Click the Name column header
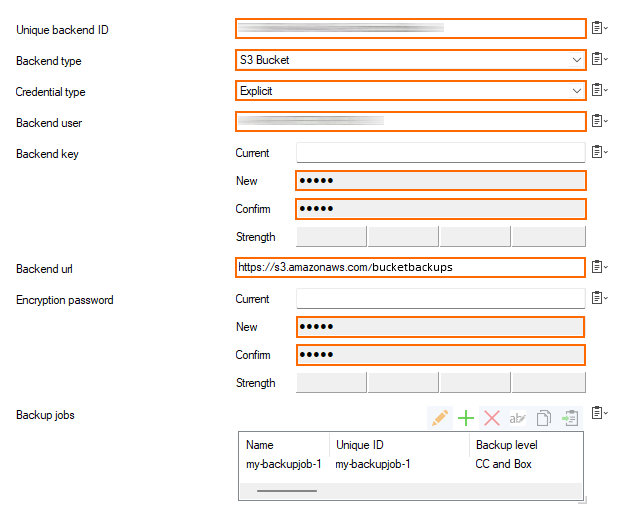 point(259,445)
